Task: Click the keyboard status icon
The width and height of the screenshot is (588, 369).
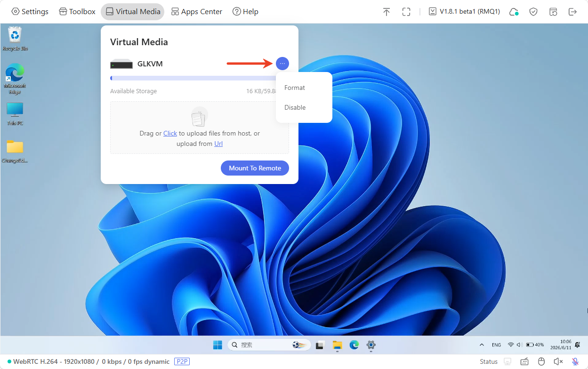Action: coord(524,361)
